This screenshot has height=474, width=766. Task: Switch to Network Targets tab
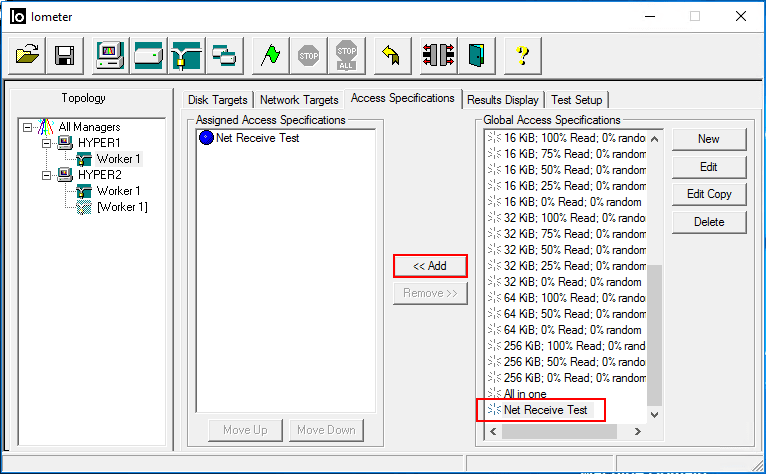pos(299,100)
